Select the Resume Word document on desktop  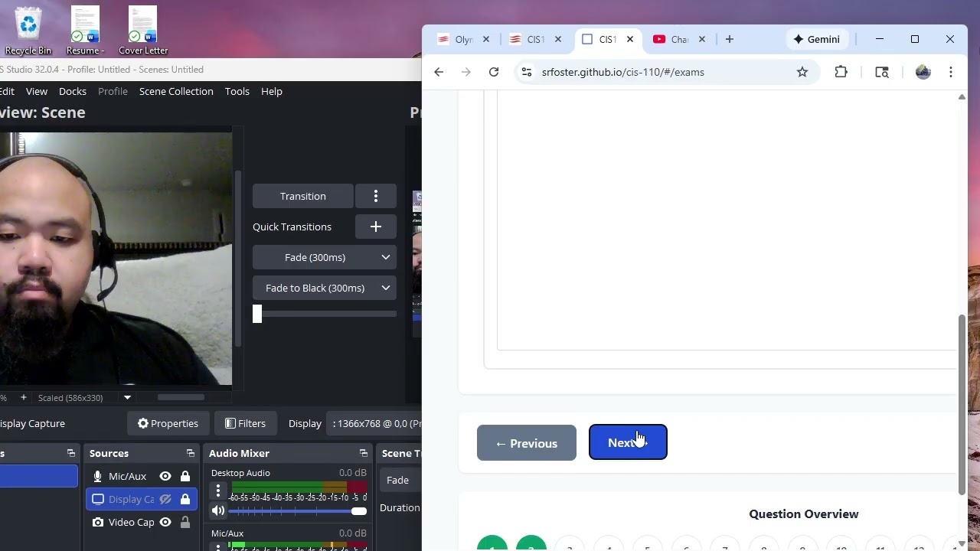[85, 31]
